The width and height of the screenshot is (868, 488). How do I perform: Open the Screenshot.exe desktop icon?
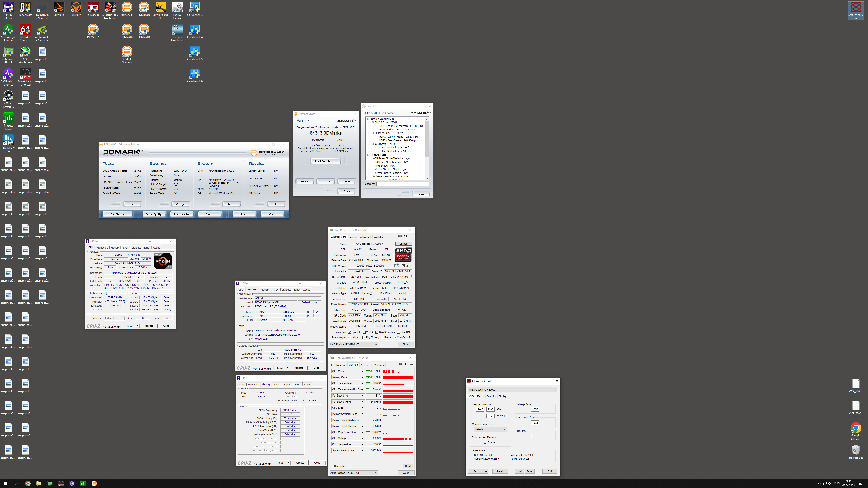click(x=856, y=10)
